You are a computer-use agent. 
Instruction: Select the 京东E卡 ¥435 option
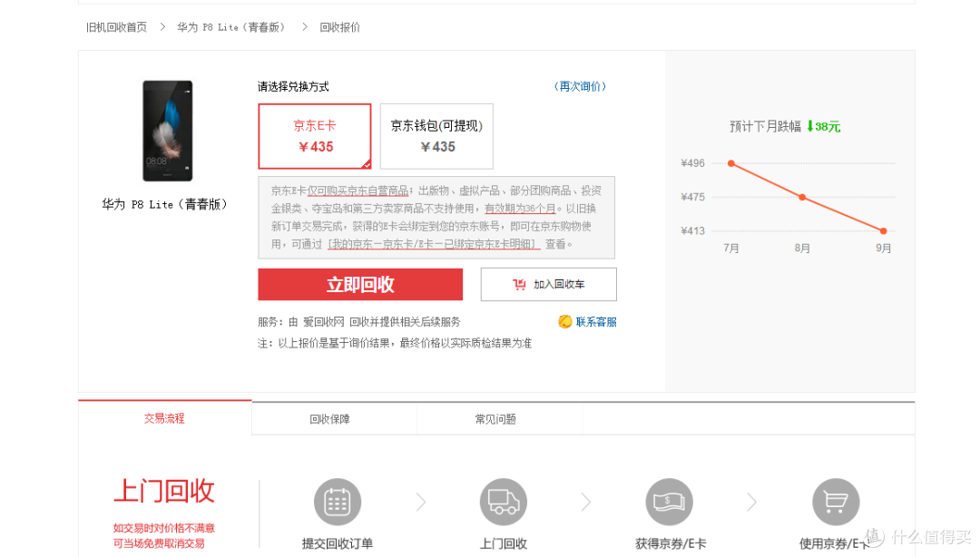[314, 136]
